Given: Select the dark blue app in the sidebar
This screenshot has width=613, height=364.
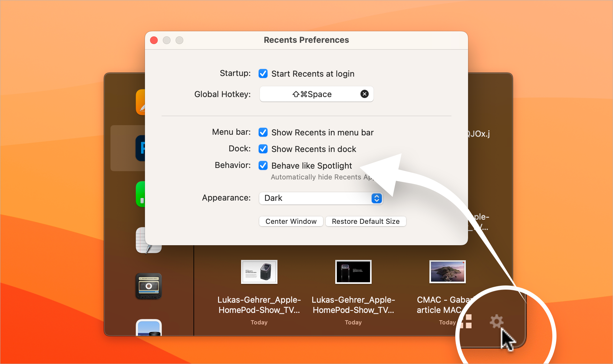Looking at the screenshot, I should (x=140, y=148).
